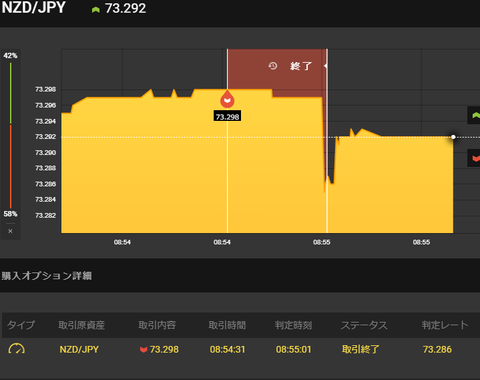
Task: Click the red down arrow beside 73.298 in row
Action: coord(144,349)
